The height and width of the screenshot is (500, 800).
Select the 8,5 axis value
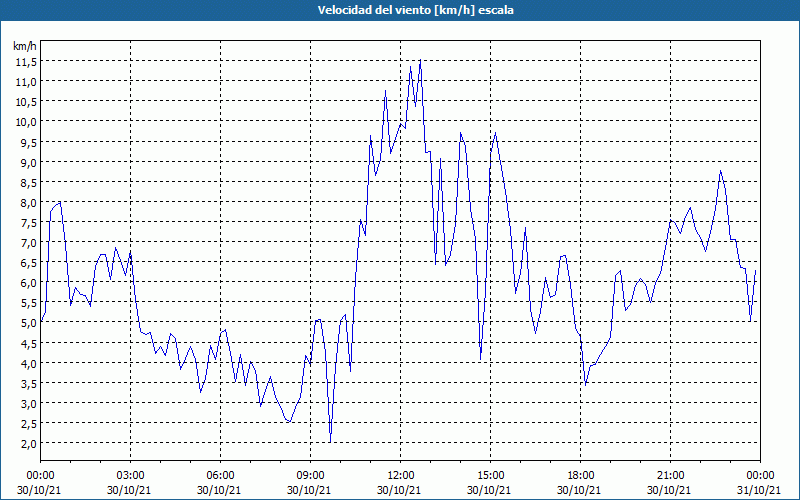point(29,182)
